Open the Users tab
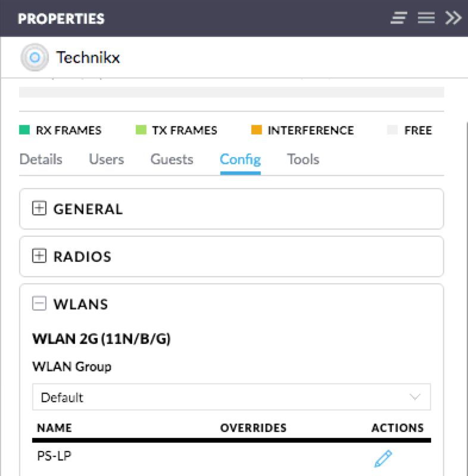Screen dimensions: 468x476 pos(106,159)
